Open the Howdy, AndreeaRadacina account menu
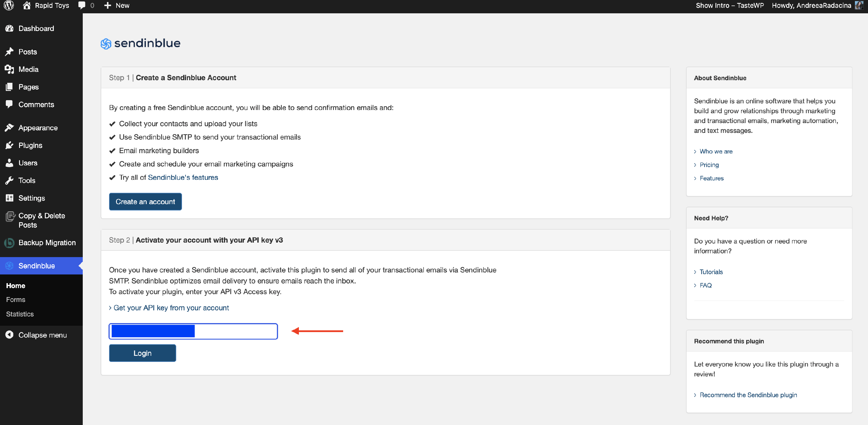The width and height of the screenshot is (868, 425). coord(811,6)
